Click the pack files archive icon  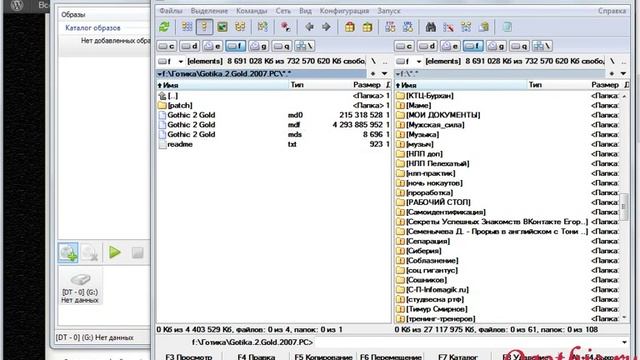[349, 27]
